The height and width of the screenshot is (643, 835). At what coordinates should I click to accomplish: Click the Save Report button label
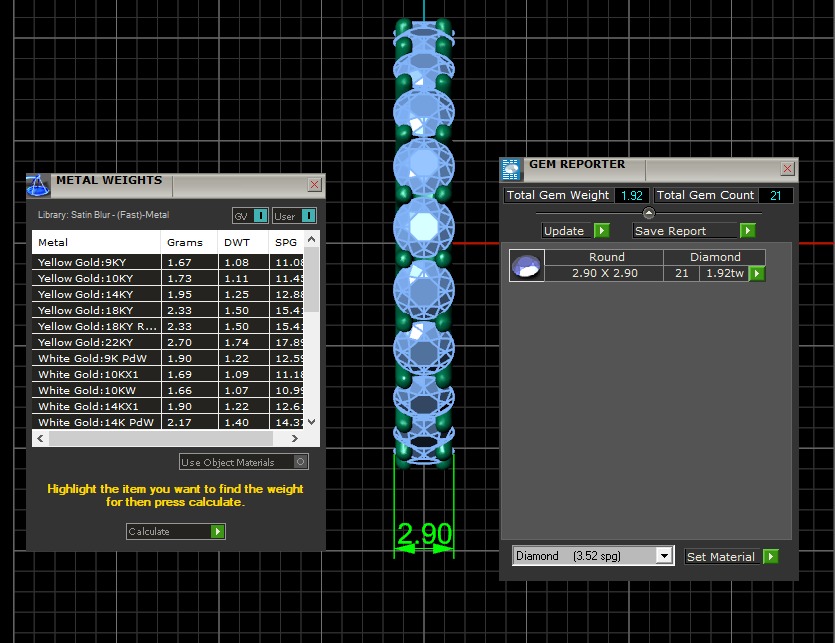click(x=670, y=231)
